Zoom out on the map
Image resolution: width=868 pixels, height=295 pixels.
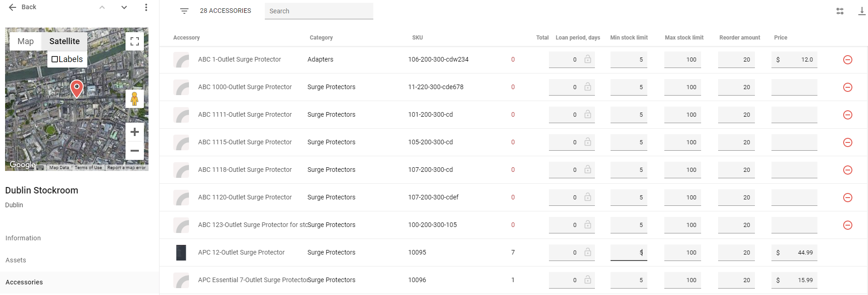(135, 151)
